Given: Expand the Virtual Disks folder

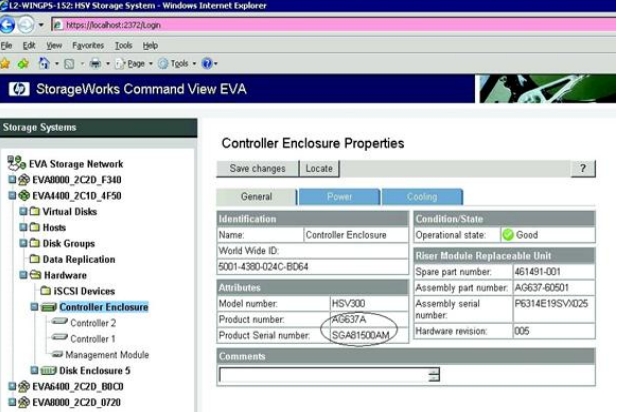Looking at the screenshot, I should click(23, 211).
